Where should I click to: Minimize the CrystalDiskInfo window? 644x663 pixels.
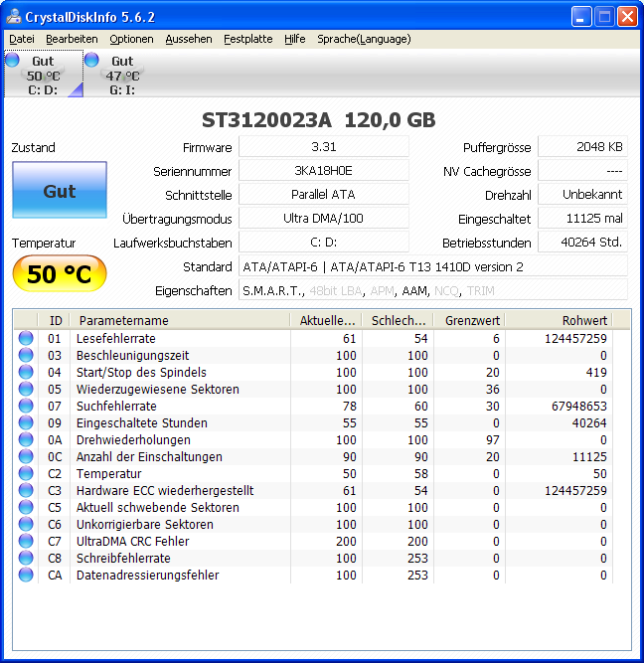[x=581, y=17]
